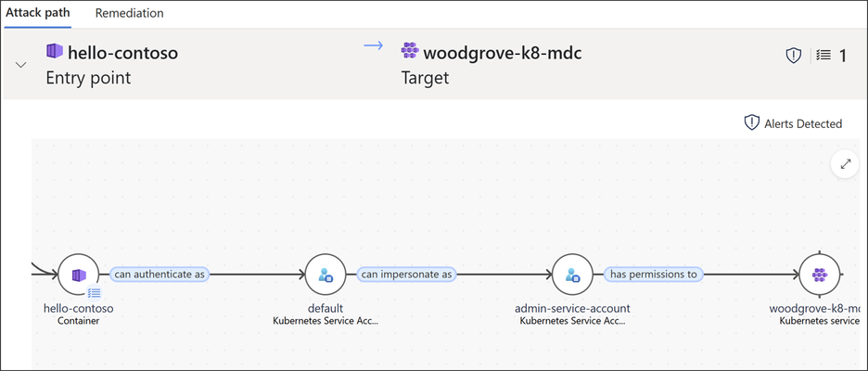Click the 'can authenticate as' edge label
Image resolution: width=868 pixels, height=371 pixels.
[160, 275]
